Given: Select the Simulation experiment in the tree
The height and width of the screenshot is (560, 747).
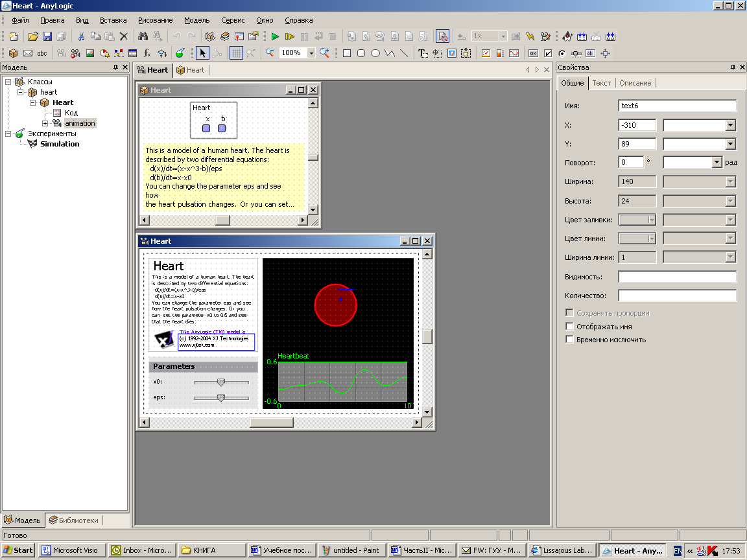Looking at the screenshot, I should pos(60,144).
